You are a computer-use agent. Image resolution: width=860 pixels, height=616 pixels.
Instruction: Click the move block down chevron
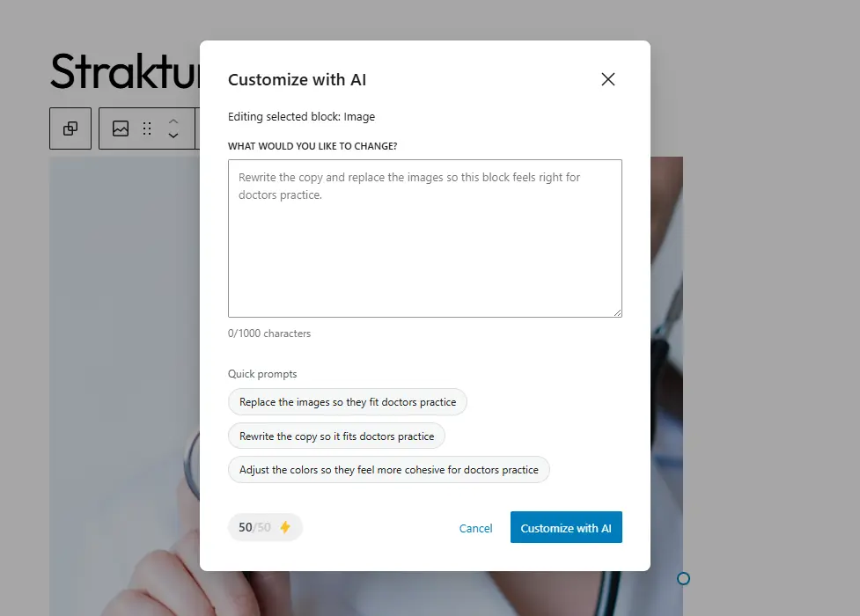[x=173, y=136]
